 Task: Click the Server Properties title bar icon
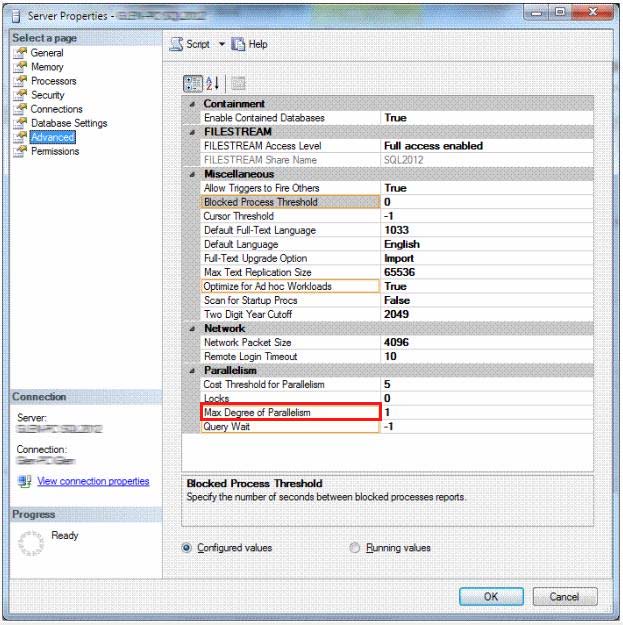click(x=16, y=16)
